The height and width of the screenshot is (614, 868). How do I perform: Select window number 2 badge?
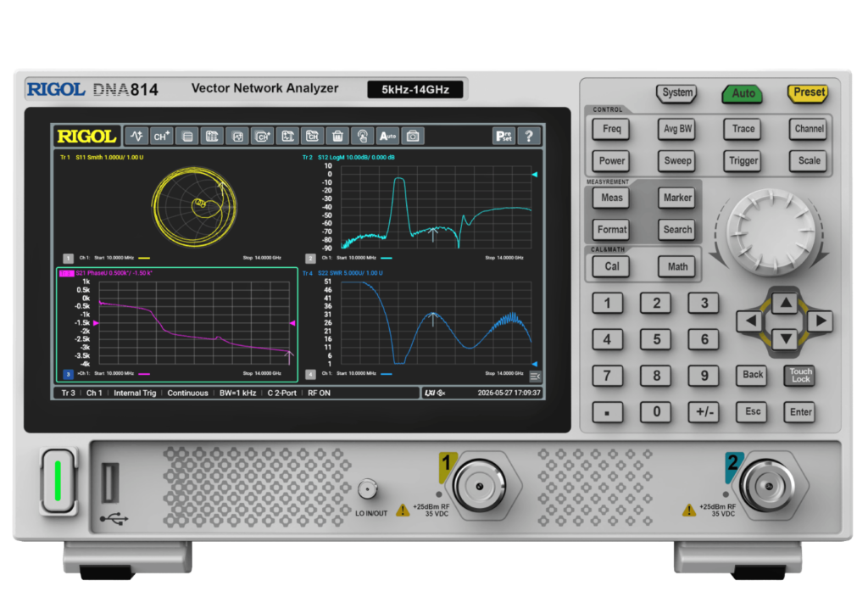click(310, 259)
